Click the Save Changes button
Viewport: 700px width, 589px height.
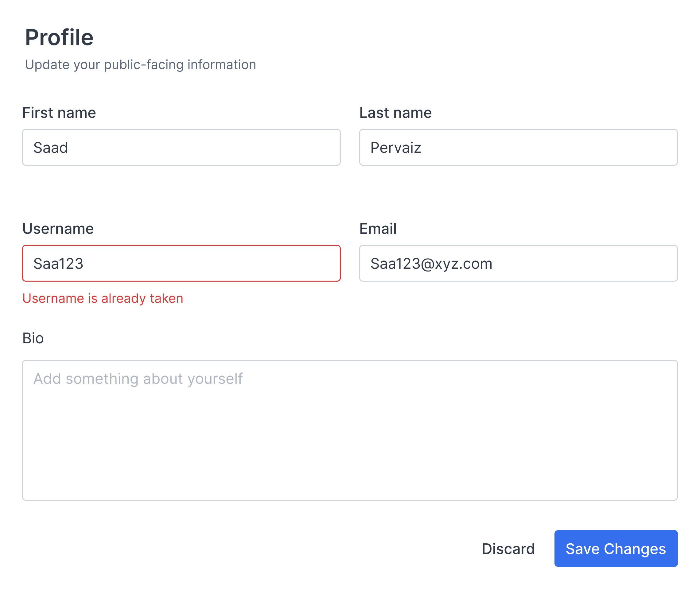[616, 549]
